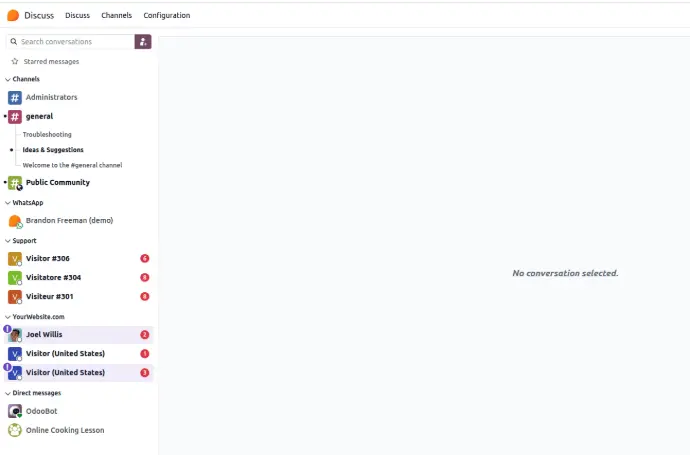Click the green Visitatore #304 avatar
690x455 pixels.
click(15, 278)
